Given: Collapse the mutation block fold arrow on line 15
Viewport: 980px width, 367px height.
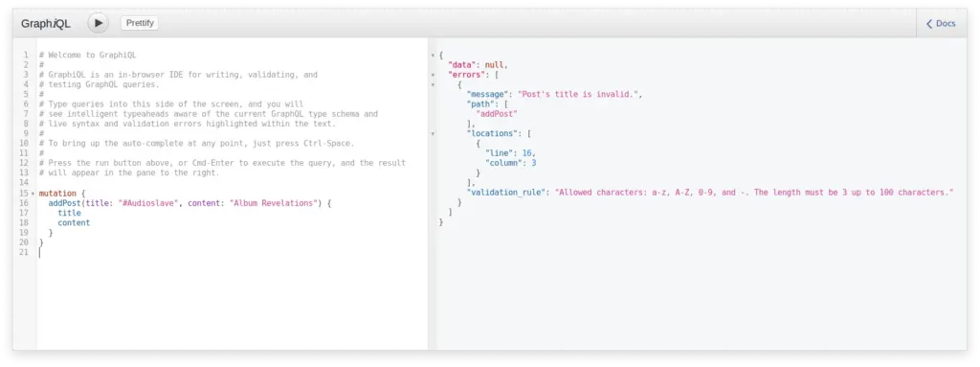Looking at the screenshot, I should (33, 194).
